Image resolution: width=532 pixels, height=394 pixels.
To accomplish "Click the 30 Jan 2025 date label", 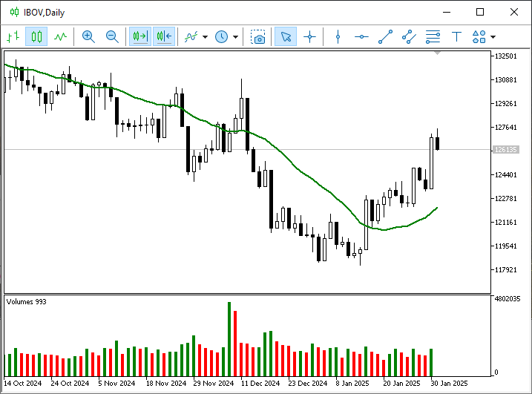I will 449,384.
